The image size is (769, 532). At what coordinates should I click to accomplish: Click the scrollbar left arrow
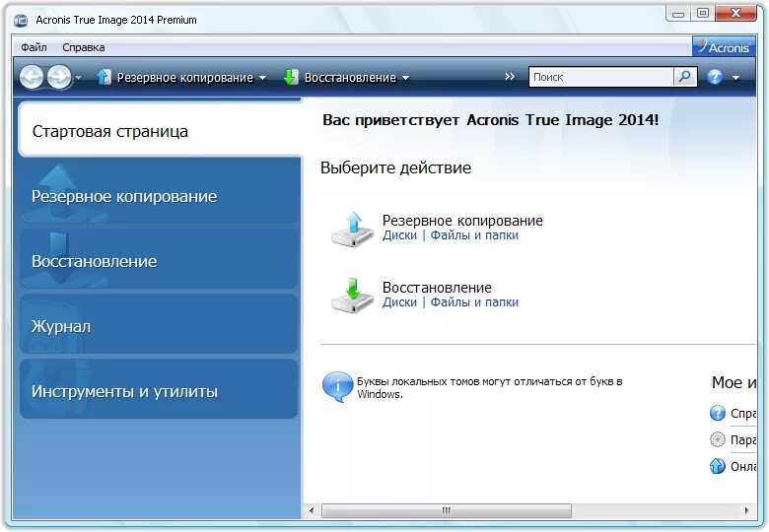click(312, 510)
